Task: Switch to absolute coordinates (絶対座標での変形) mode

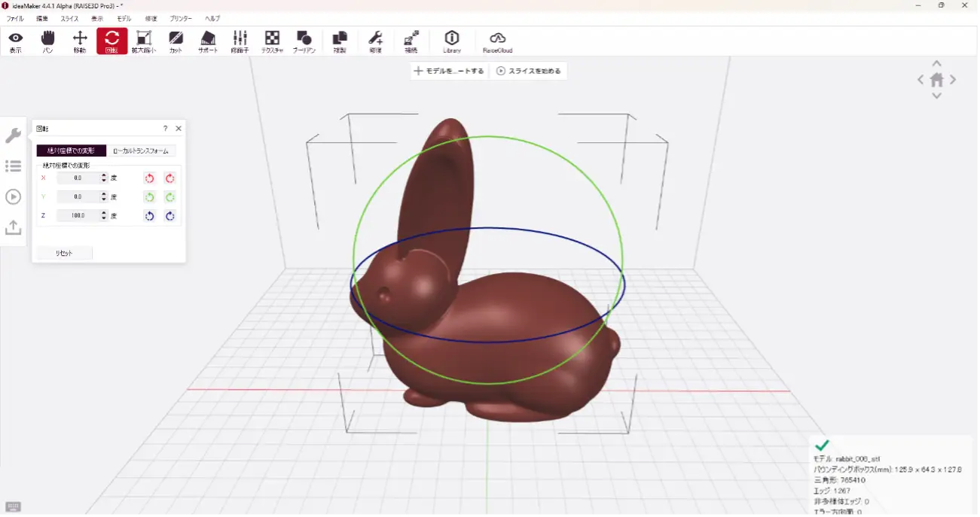Action: pyautogui.click(x=71, y=151)
